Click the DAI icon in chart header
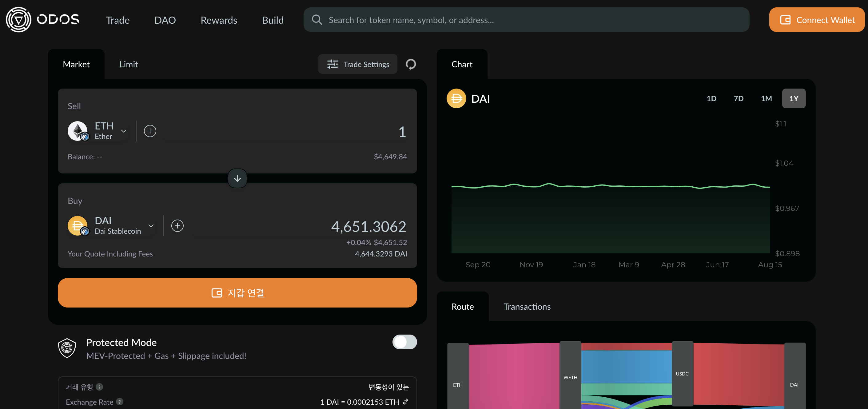The image size is (868, 409). tap(456, 98)
